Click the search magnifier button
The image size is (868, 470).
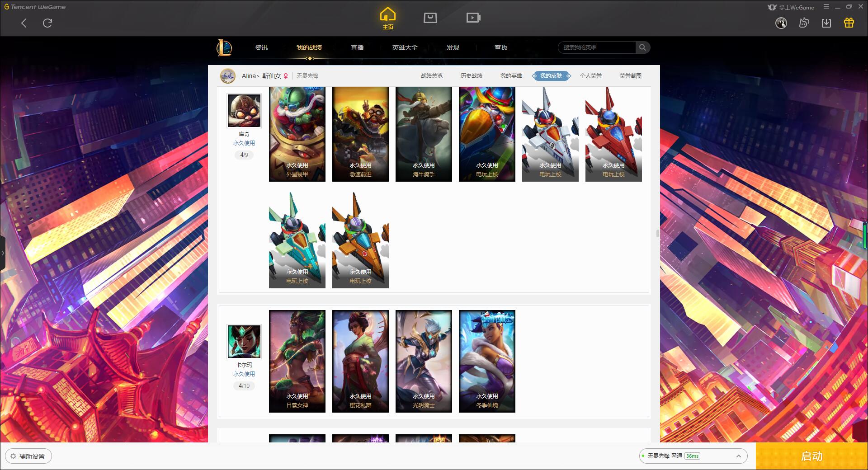pos(642,47)
